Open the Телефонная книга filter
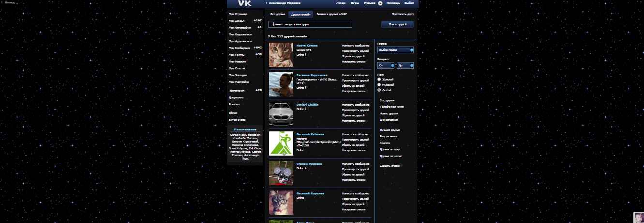Image resolution: width=644 pixels, height=223 pixels. tap(391, 106)
